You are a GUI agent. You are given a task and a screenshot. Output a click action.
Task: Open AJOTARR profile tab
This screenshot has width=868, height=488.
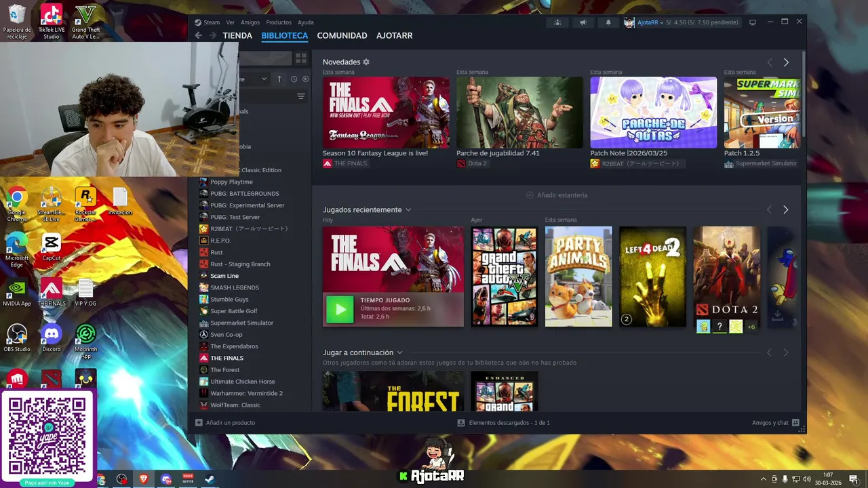[394, 35]
